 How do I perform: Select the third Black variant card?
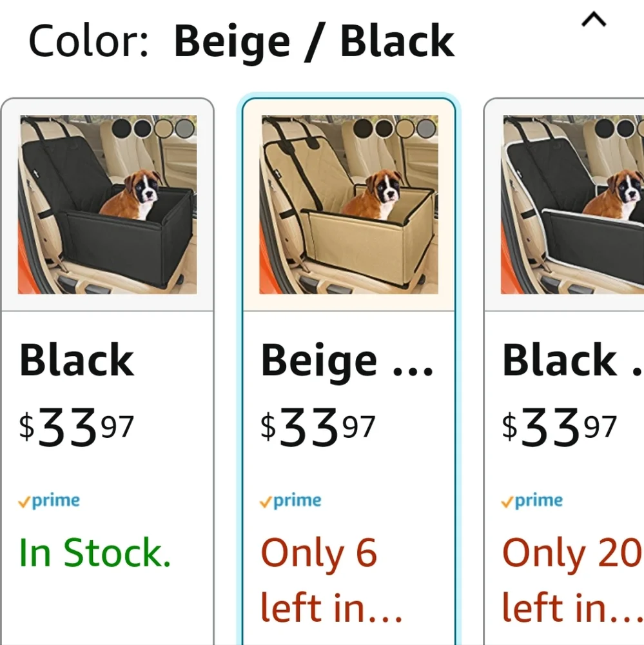tap(564, 372)
